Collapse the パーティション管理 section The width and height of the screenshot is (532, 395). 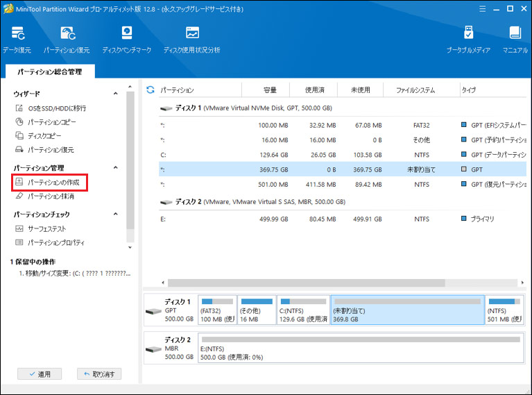pos(115,167)
